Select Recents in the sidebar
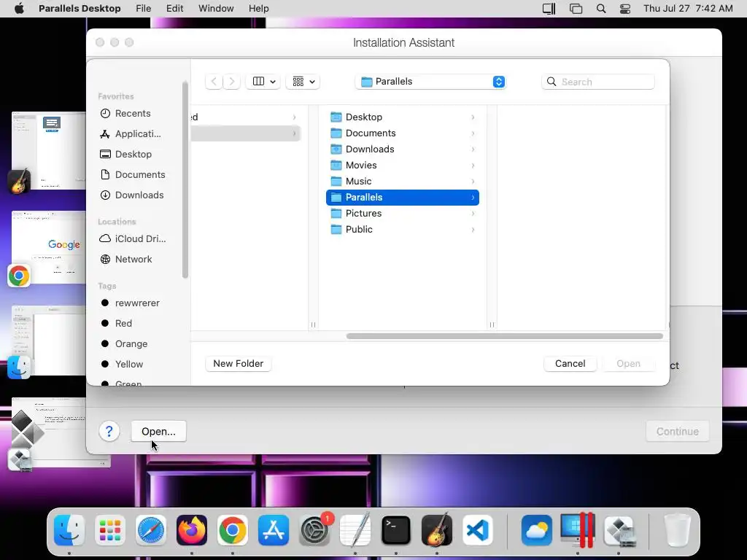The height and width of the screenshot is (560, 747). pos(133,113)
